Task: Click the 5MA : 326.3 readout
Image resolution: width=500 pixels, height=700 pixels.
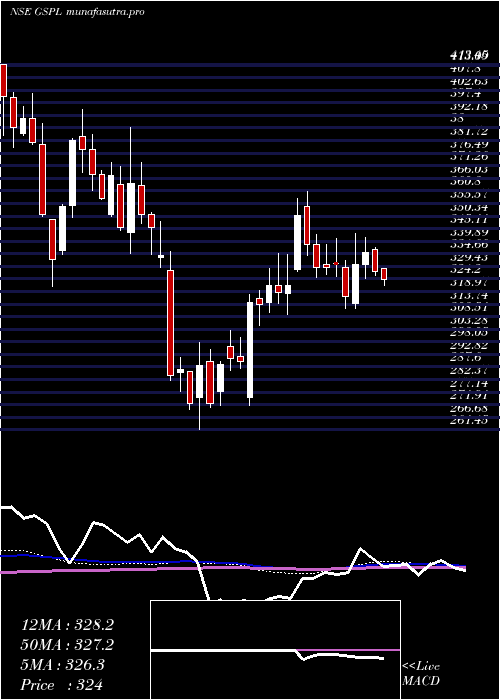Action: [62, 665]
